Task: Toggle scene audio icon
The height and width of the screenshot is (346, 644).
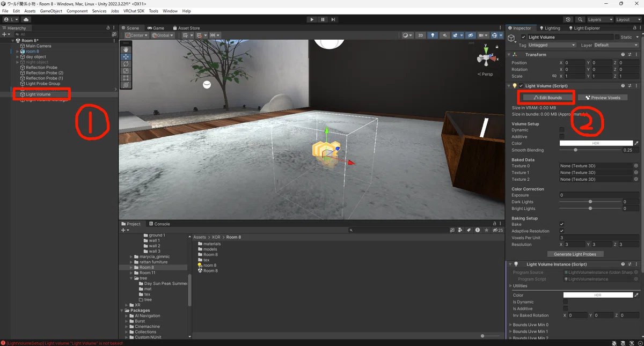Action: 444,35
